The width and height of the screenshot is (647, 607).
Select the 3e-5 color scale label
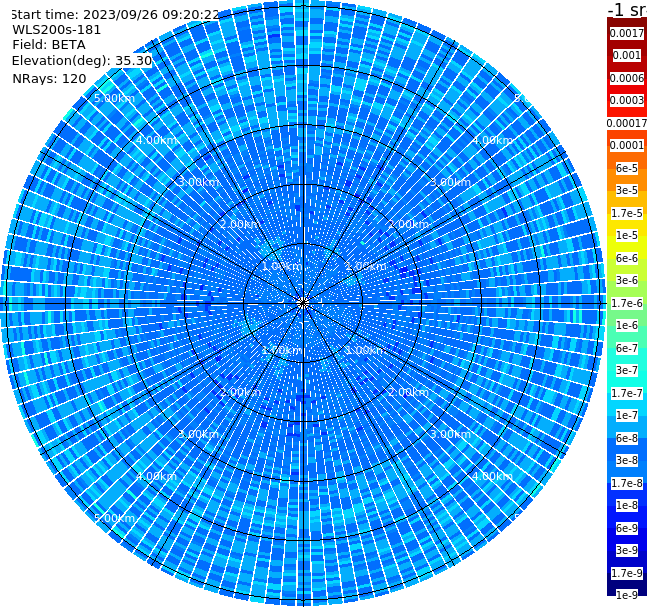[627, 190]
